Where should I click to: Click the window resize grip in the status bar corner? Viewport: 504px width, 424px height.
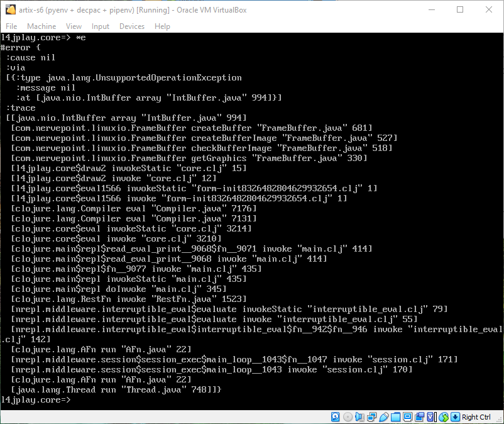(500, 420)
